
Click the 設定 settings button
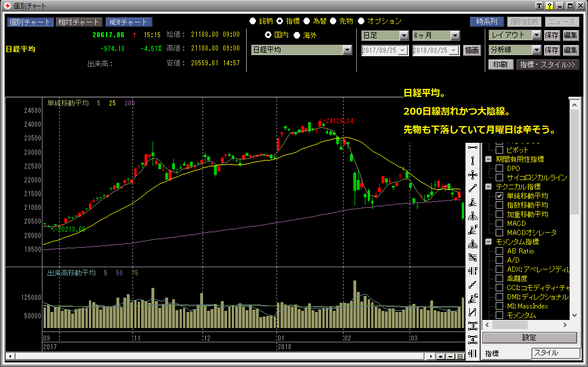coord(529,338)
